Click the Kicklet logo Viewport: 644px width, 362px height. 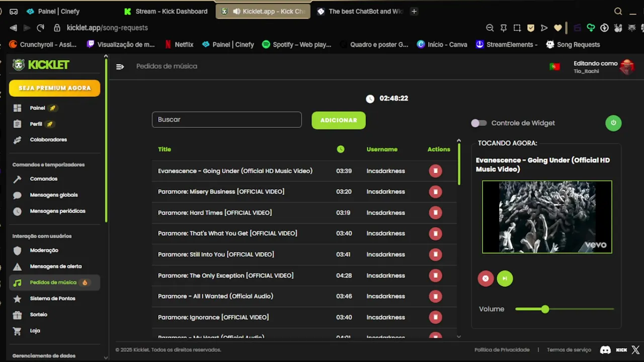click(x=41, y=65)
